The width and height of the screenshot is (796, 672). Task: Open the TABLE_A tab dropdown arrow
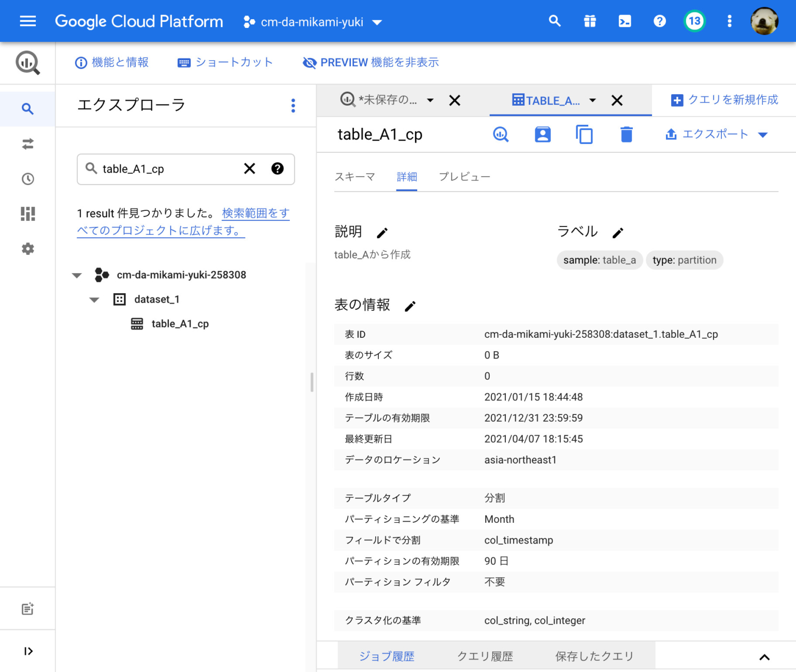(x=592, y=100)
